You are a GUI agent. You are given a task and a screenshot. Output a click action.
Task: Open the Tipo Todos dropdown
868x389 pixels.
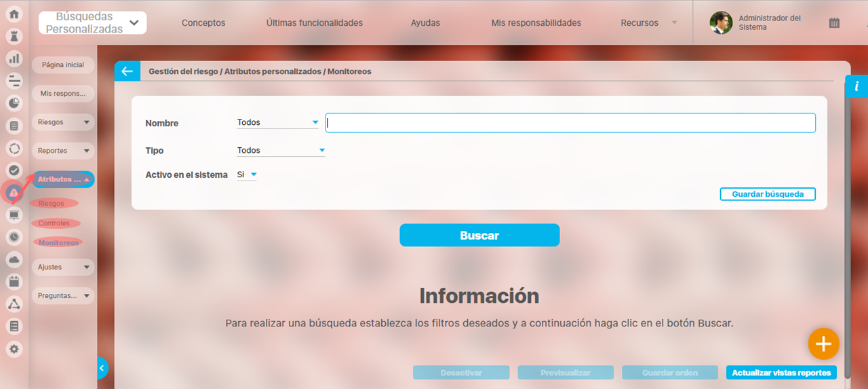tap(281, 151)
